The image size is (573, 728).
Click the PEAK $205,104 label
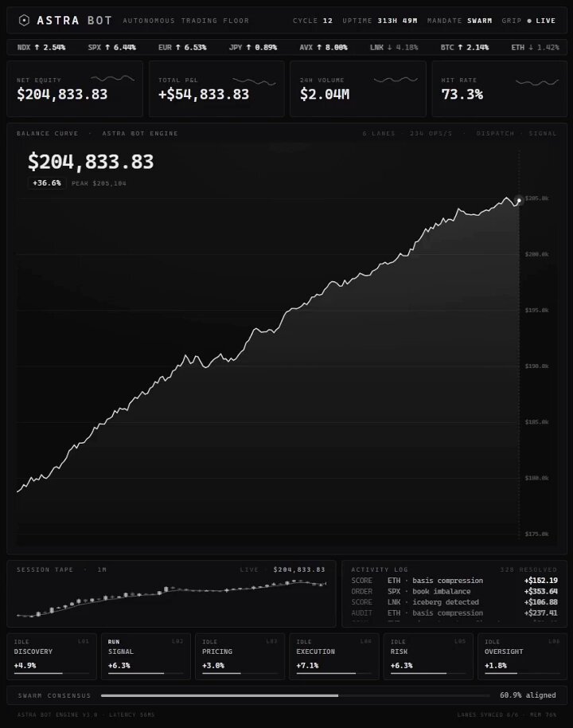(x=99, y=183)
